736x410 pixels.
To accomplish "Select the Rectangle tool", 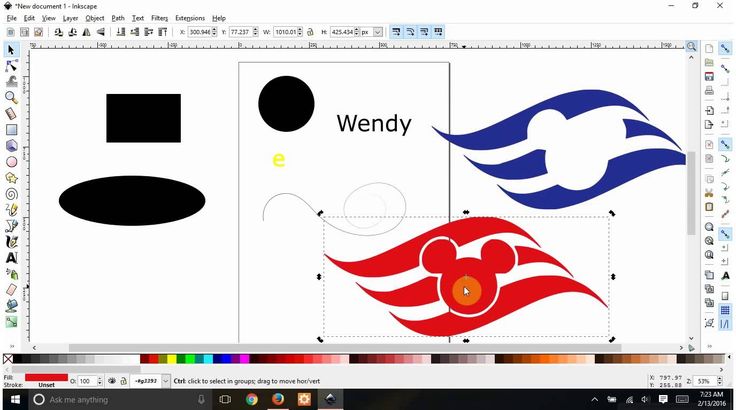I will point(11,130).
